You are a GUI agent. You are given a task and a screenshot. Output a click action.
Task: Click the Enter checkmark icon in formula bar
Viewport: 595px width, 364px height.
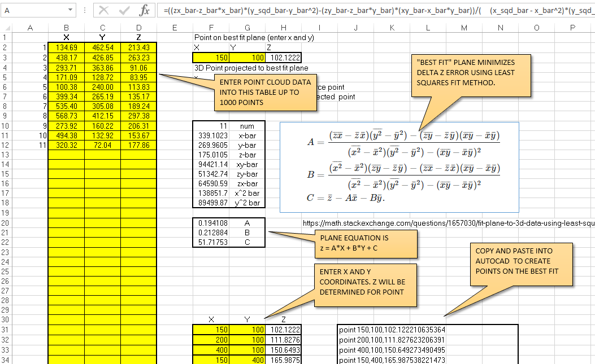pyautogui.click(x=124, y=10)
